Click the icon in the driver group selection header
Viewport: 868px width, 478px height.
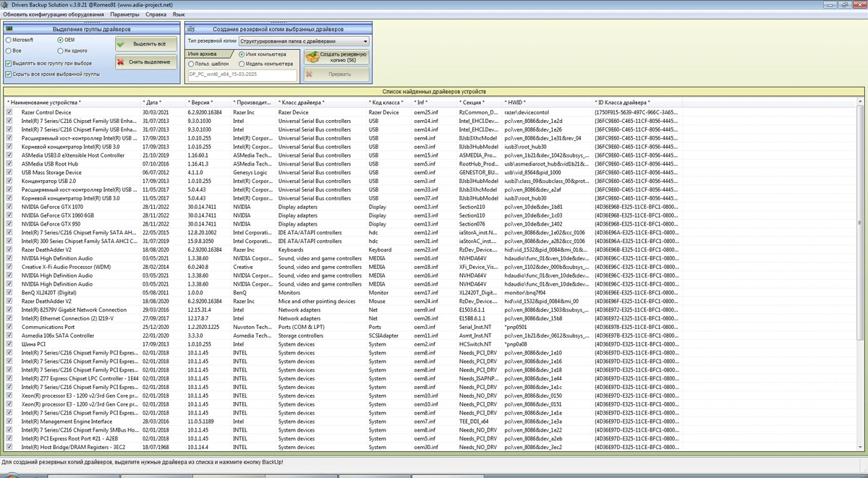tap(9, 29)
